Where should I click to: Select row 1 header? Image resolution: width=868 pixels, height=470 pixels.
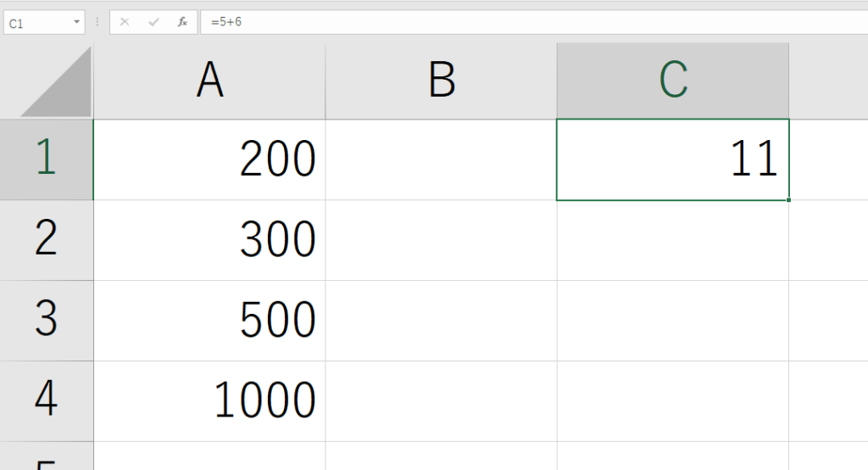(46, 159)
